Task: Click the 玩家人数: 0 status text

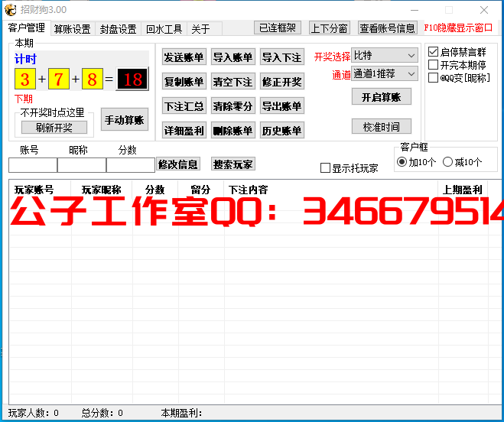Action: pos(34,413)
